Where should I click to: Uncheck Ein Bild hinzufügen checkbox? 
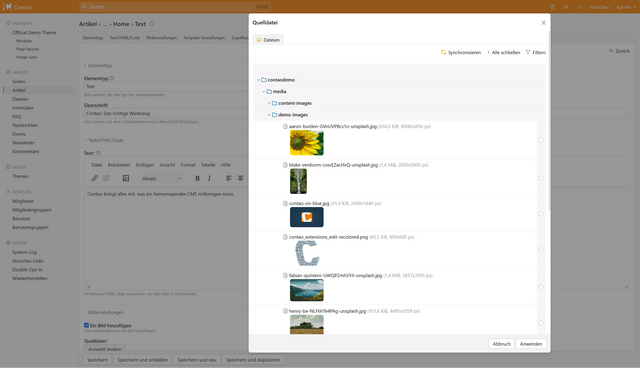(x=86, y=325)
